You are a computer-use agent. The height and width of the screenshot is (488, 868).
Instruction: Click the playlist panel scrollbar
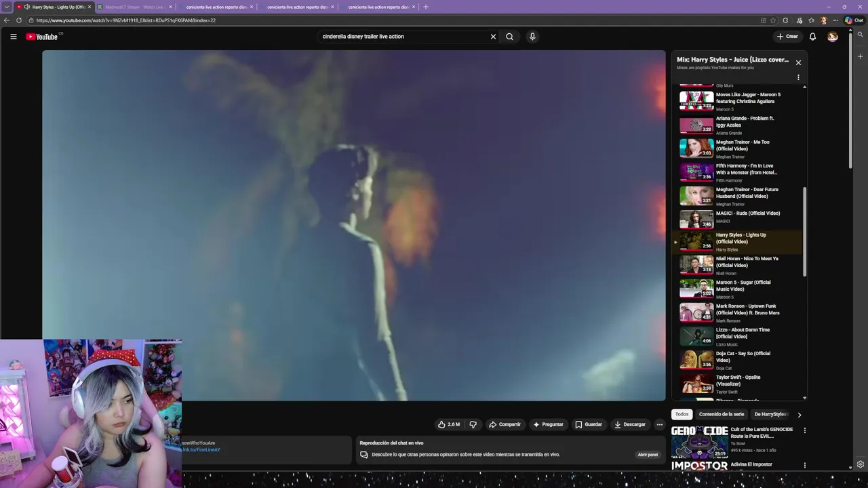point(805,232)
